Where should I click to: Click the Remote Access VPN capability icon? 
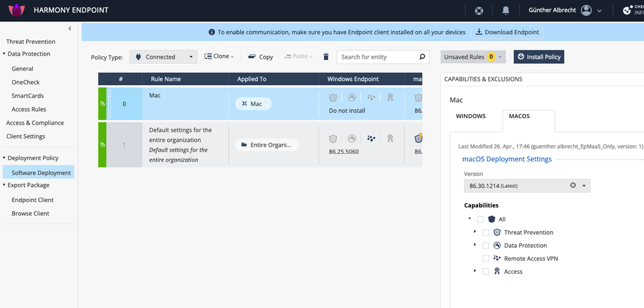click(x=497, y=258)
